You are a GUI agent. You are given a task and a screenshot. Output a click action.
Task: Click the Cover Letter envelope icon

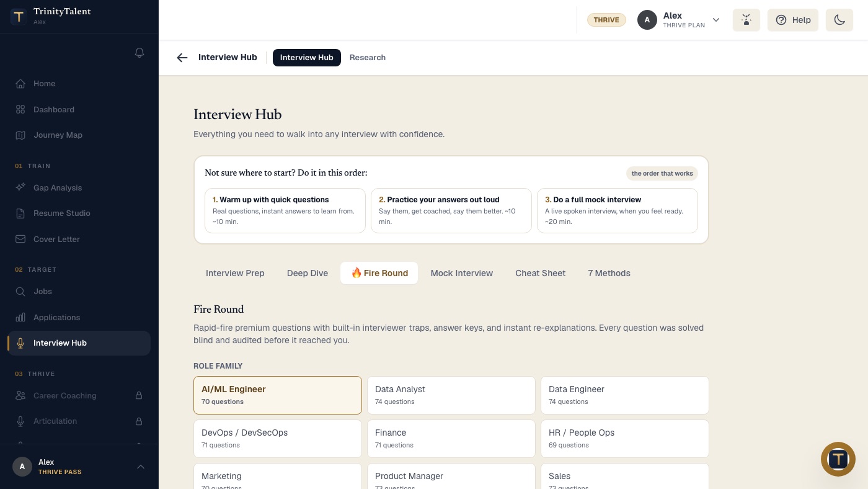[x=20, y=240]
